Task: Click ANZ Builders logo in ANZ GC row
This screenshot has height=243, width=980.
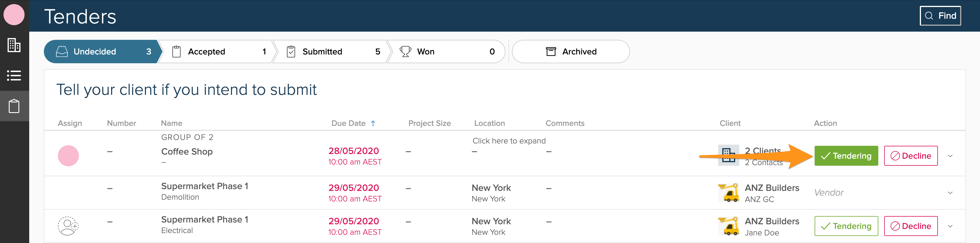Action: pyautogui.click(x=728, y=193)
